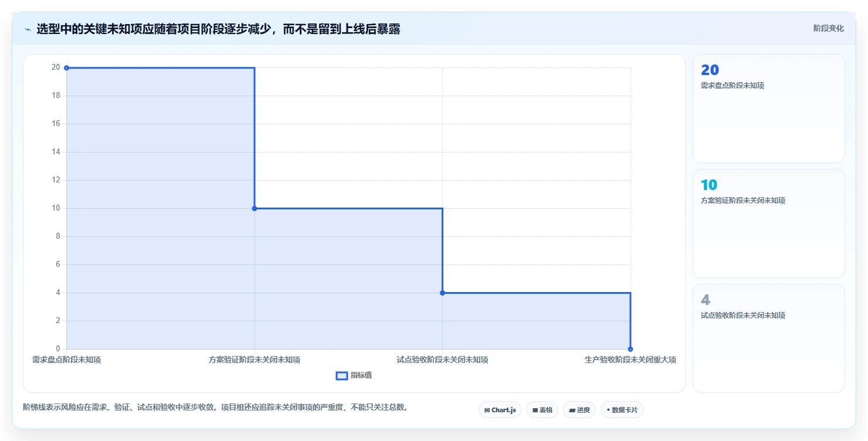Click the chart title about 关键未知项

(x=218, y=29)
